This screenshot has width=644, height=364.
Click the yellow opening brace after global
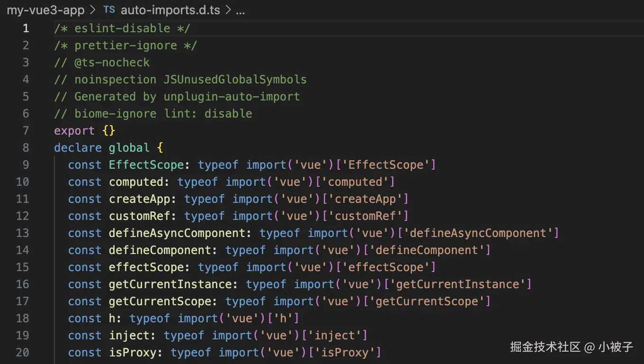[x=160, y=148]
